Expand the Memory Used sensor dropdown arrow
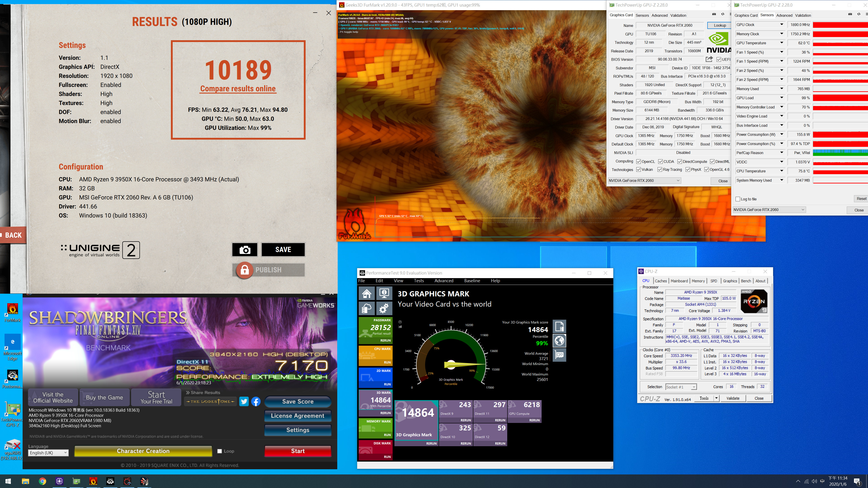This screenshot has height=488, width=868. 781,89
